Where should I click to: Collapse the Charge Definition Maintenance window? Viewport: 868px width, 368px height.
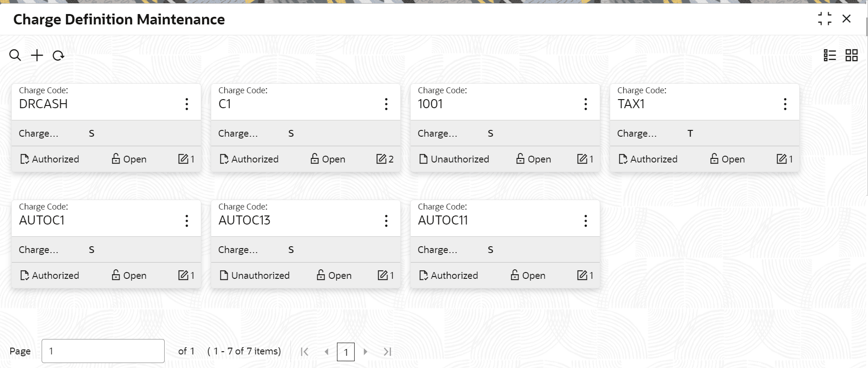coord(825,19)
